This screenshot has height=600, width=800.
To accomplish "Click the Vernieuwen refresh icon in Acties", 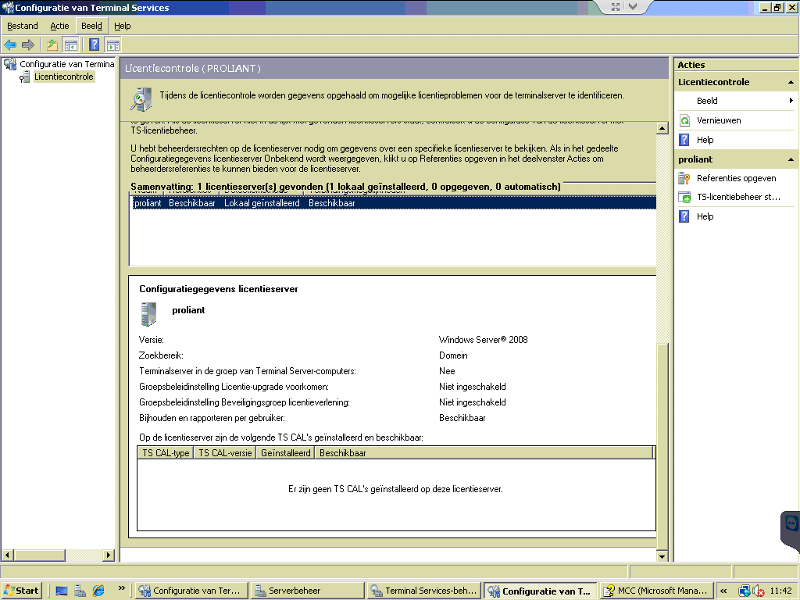I will tap(682, 119).
